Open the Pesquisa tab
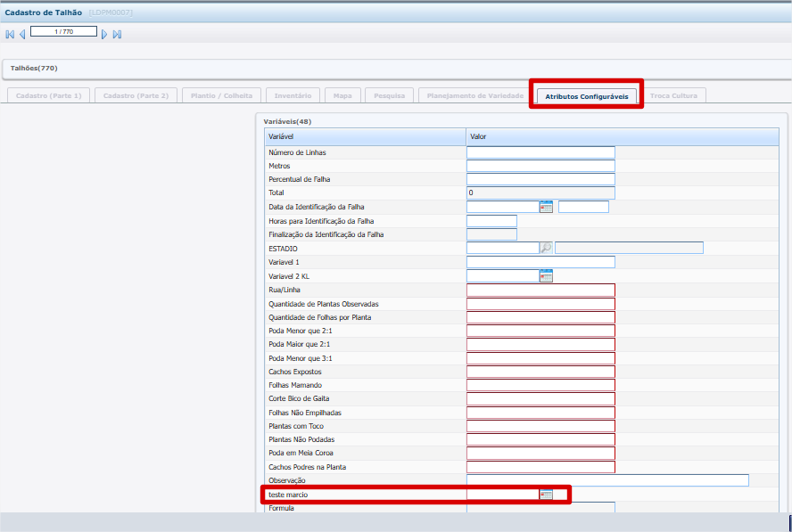 [390, 95]
